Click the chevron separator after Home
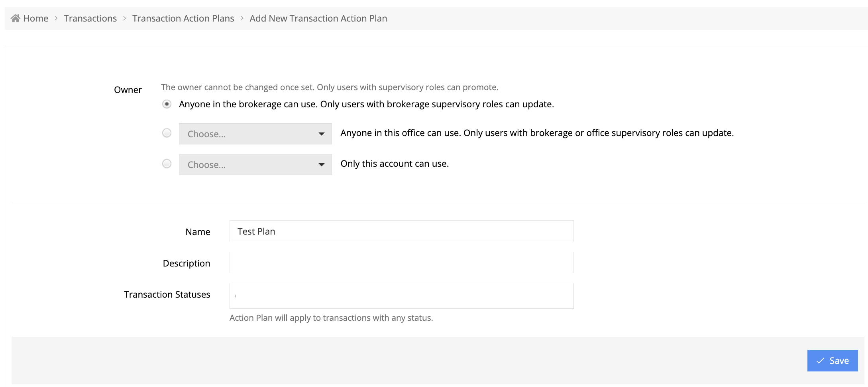The height and width of the screenshot is (387, 868). [x=56, y=18]
